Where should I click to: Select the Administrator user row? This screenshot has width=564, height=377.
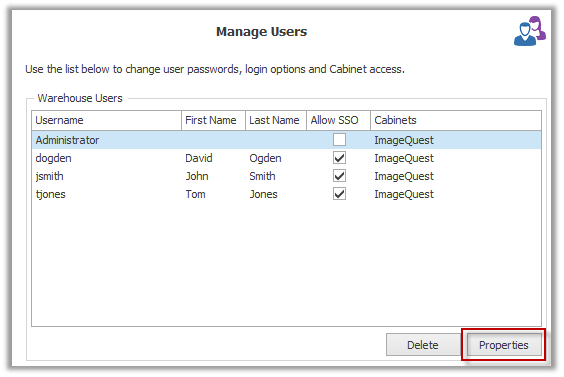[x=286, y=140]
